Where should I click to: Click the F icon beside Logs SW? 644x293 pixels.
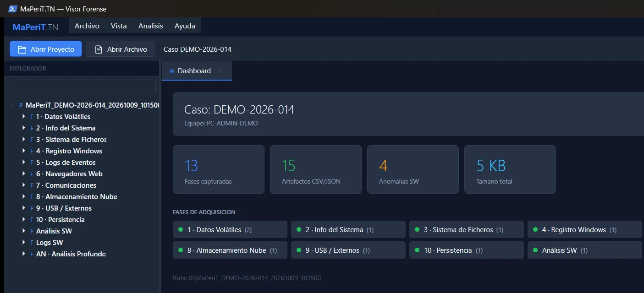click(32, 243)
